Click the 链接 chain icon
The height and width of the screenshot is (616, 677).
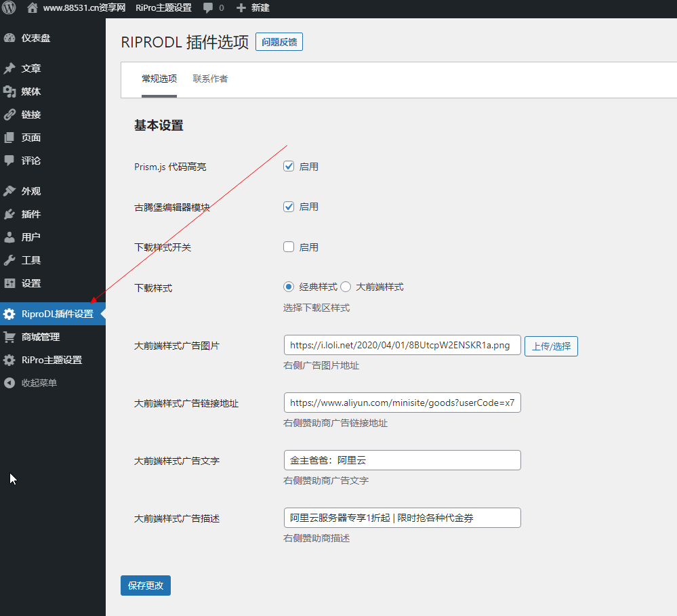click(9, 115)
